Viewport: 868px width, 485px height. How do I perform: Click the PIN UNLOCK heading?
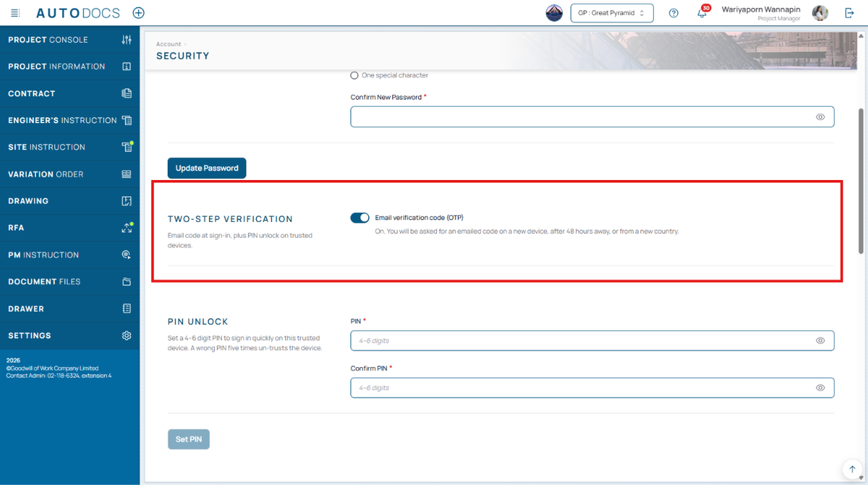point(198,322)
